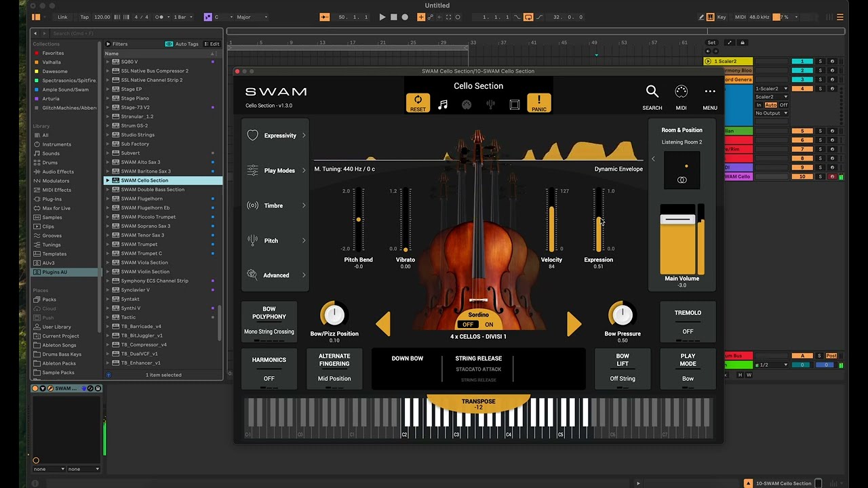Open the No Output routing dropdown
The height and width of the screenshot is (488, 868).
click(x=772, y=113)
